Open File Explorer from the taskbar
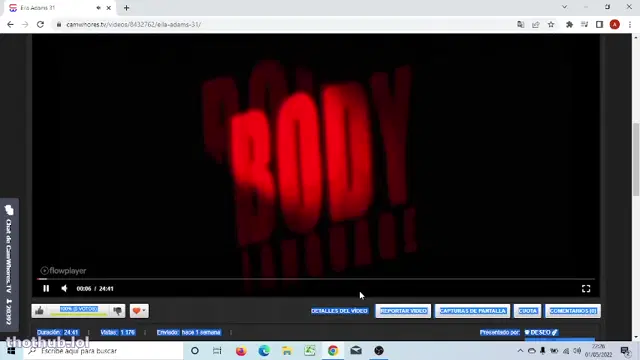 pos(287,351)
